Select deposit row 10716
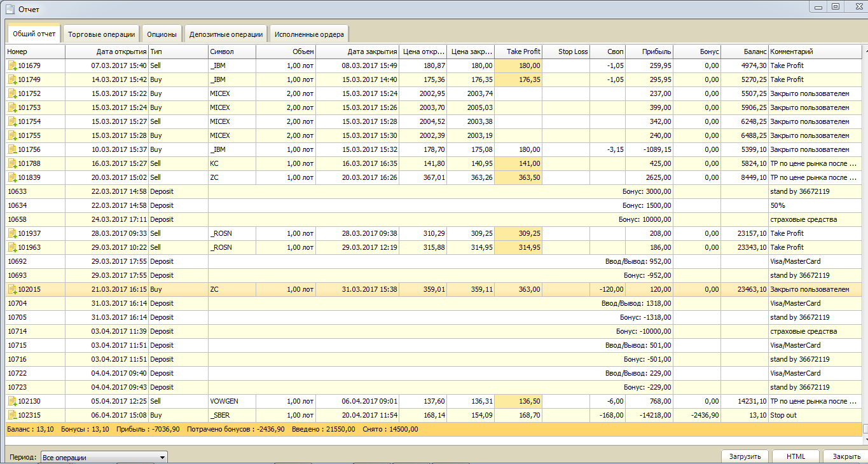 [x=433, y=359]
